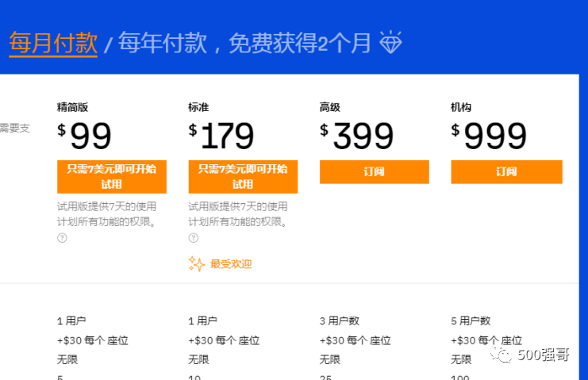Select the 高级 plan heading
The image size is (588, 380).
coord(329,107)
